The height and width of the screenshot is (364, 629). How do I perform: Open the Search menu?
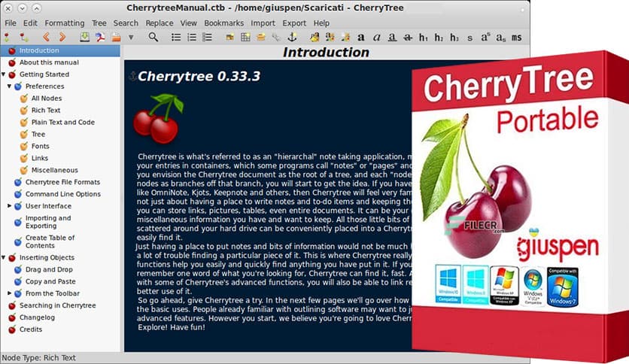coord(126,23)
